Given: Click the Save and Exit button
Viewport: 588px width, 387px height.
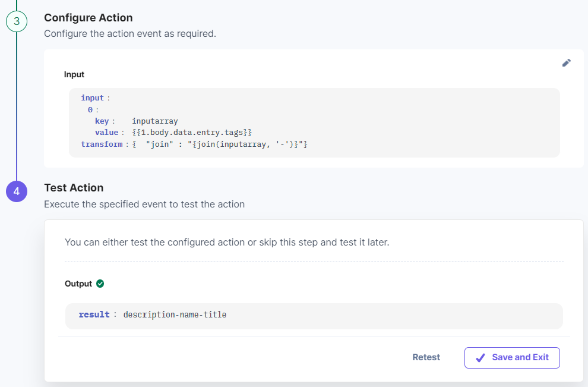Looking at the screenshot, I should [x=512, y=357].
